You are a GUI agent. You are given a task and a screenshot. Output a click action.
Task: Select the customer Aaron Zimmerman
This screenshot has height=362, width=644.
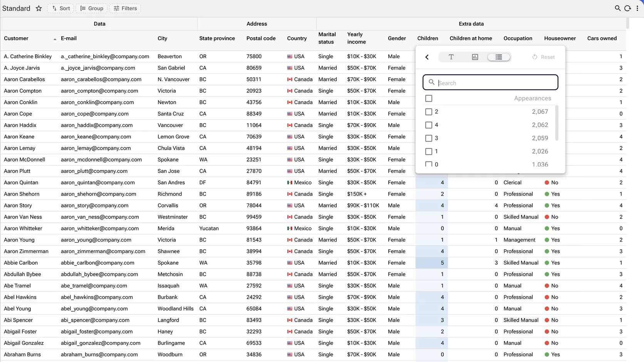26,252
